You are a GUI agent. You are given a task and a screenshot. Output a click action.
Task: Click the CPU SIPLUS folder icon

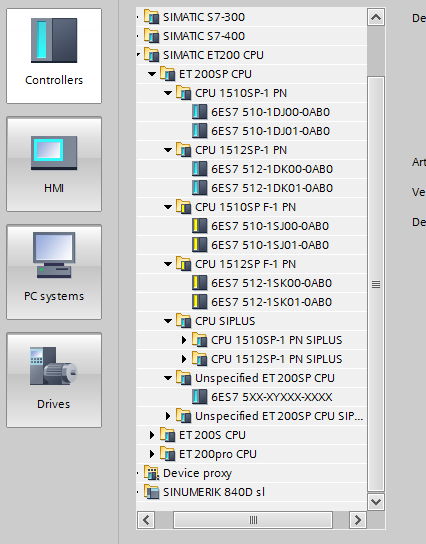184,321
